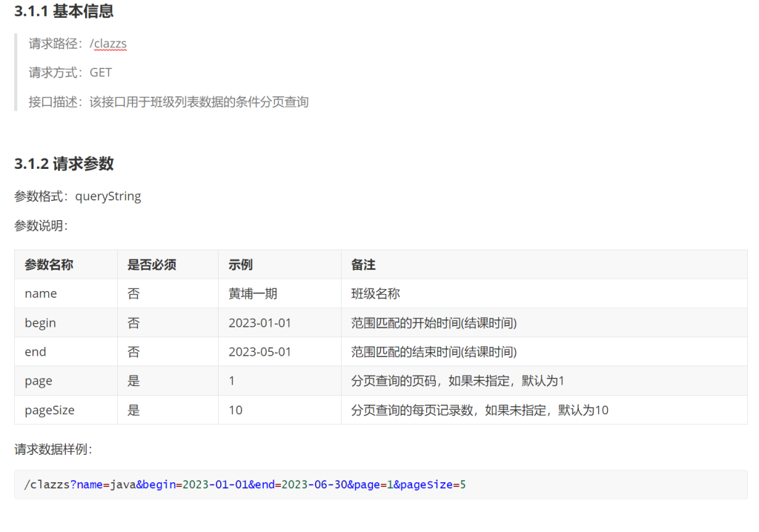759x532 pixels.
Task: Select the end parameter name cell
Action: point(35,352)
